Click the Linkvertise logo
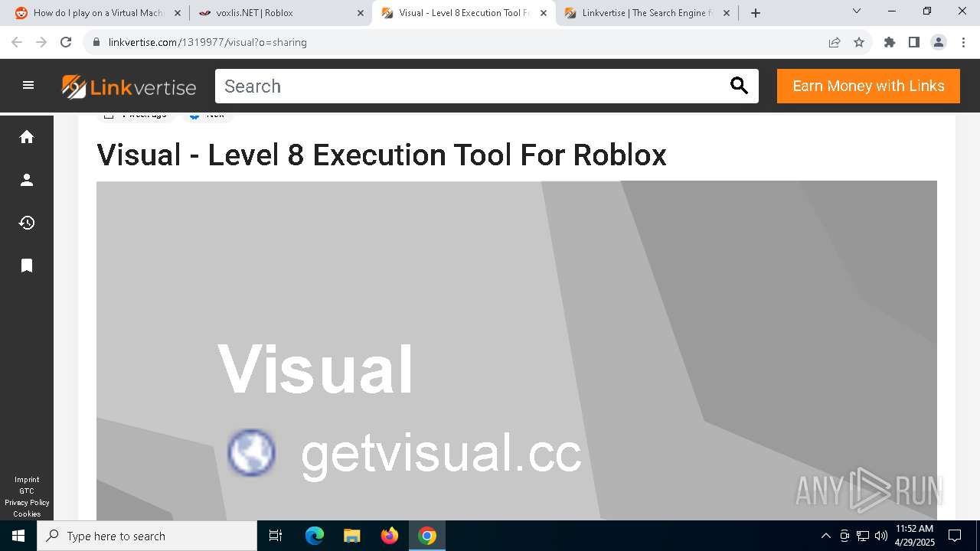Screen dimensions: 980x551 coord(129,86)
